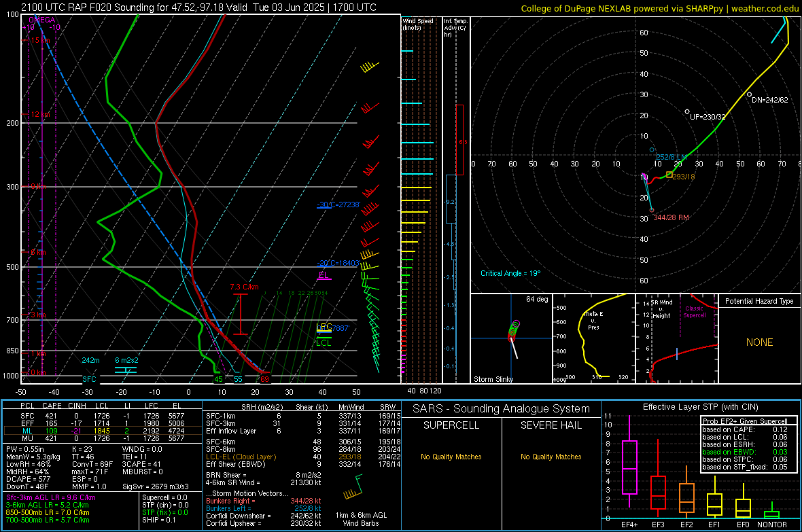
Task: Select the UP=230/32 Corfidi marker on hodograph
Action: tap(687, 111)
